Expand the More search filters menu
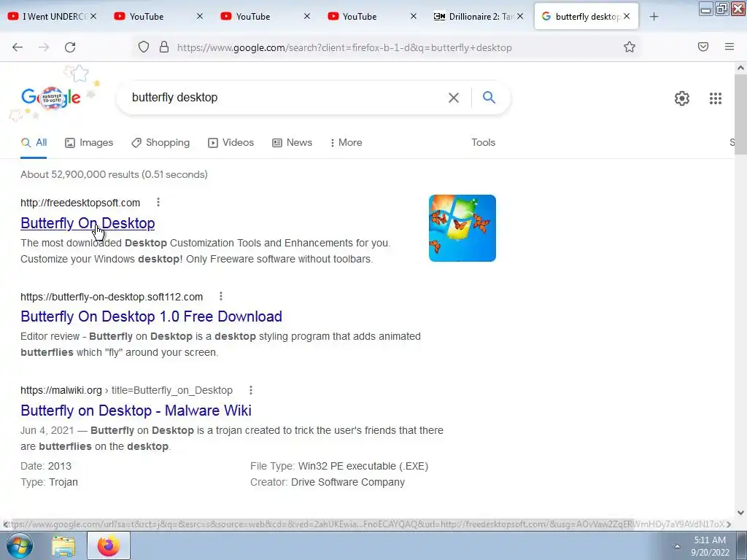Screen dimensions: 747x560 (x=347, y=142)
